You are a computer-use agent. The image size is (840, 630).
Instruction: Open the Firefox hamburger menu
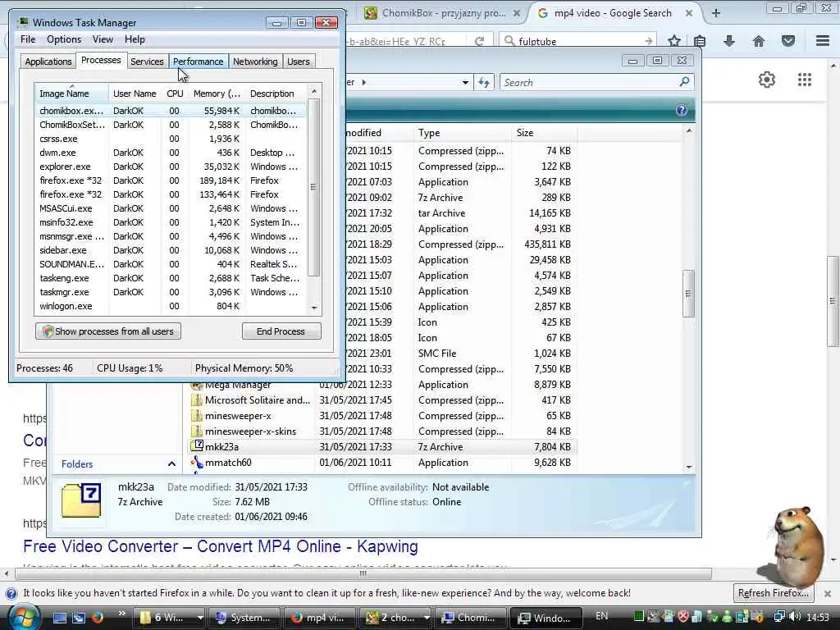823,41
